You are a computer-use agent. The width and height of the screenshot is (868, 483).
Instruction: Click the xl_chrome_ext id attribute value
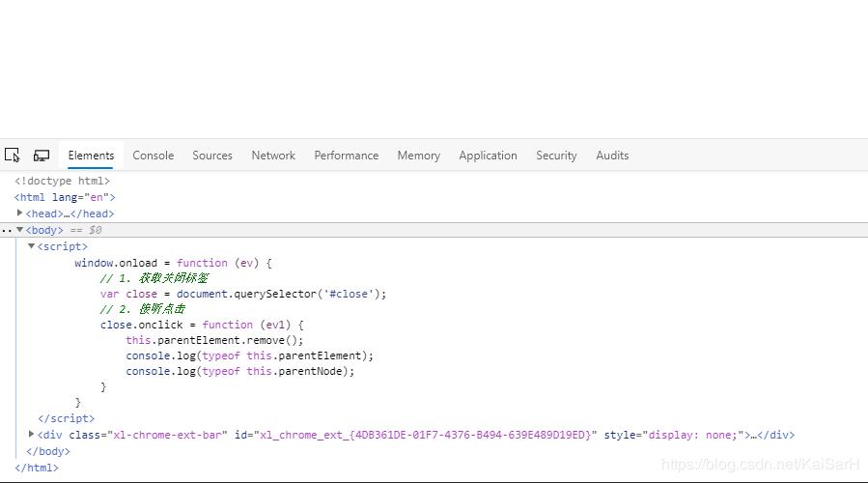pyautogui.click(x=425, y=435)
